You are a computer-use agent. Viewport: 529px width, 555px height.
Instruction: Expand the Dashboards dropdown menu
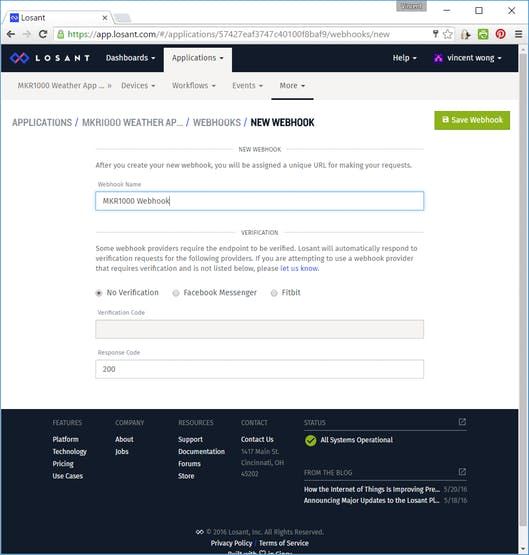[x=130, y=58]
